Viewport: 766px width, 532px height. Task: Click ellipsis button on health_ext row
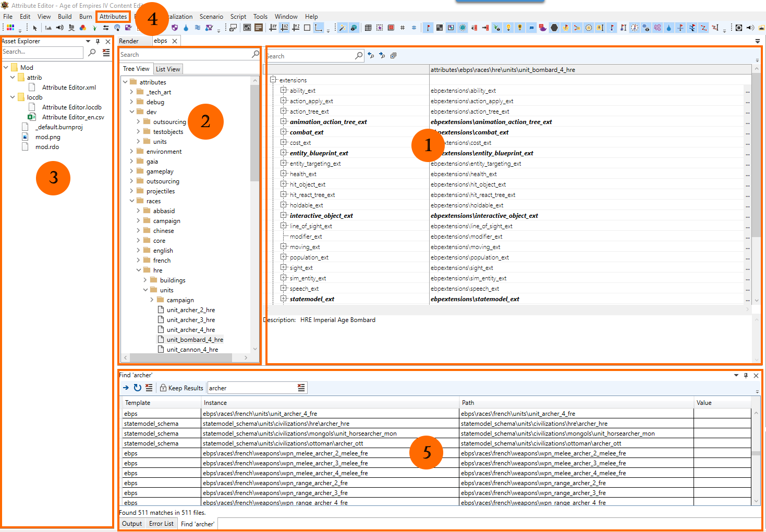(748, 174)
